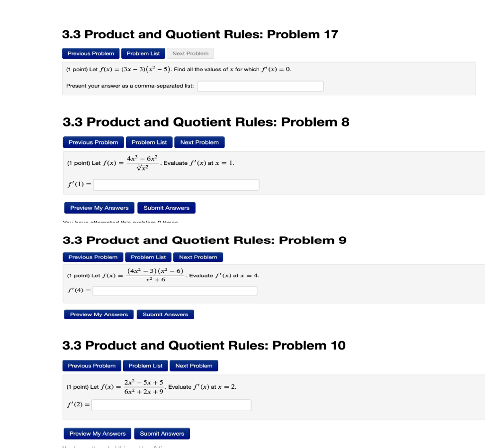Click Previous Problem under Problem 10
The width and height of the screenshot is (485, 448).
91,365
